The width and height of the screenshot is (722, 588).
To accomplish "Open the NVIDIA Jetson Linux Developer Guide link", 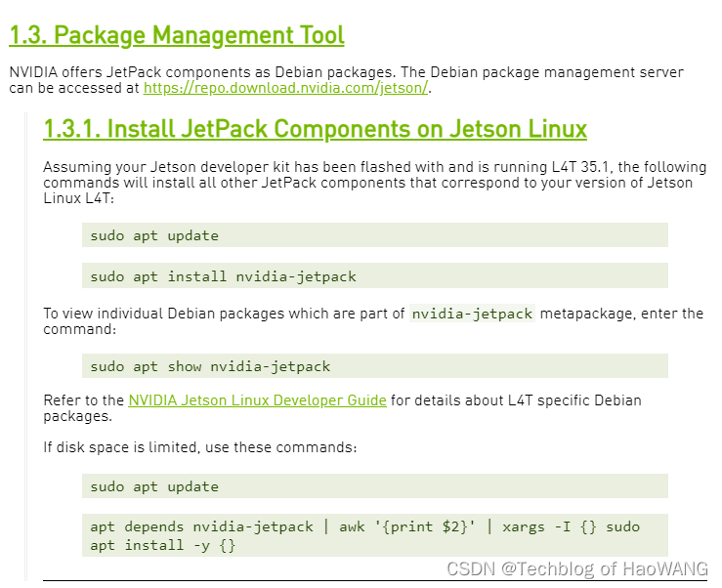I will click(257, 400).
